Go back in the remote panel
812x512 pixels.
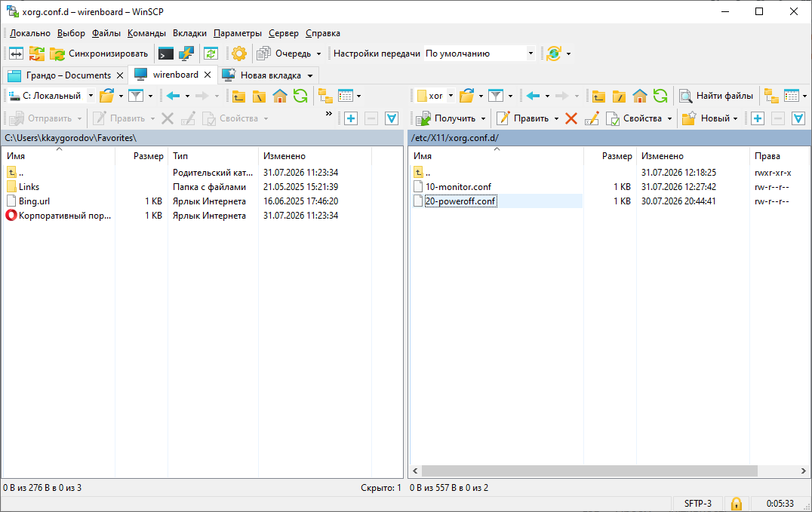533,96
